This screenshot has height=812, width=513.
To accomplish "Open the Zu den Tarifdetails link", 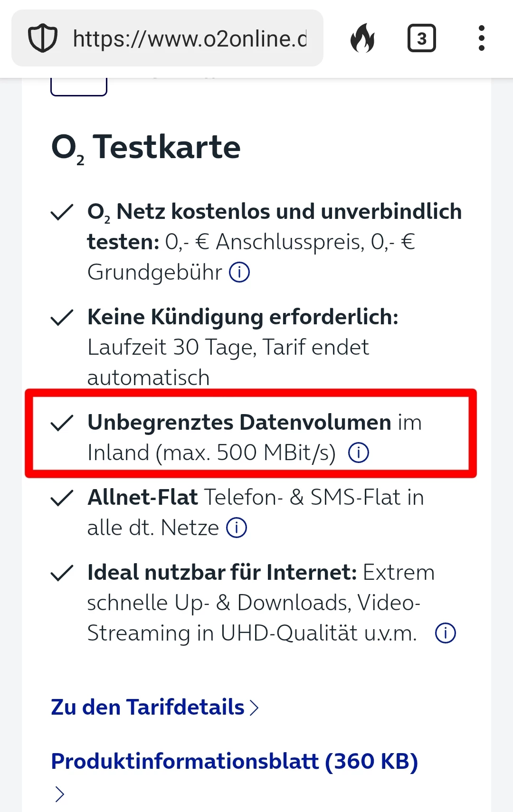I will tap(147, 707).
